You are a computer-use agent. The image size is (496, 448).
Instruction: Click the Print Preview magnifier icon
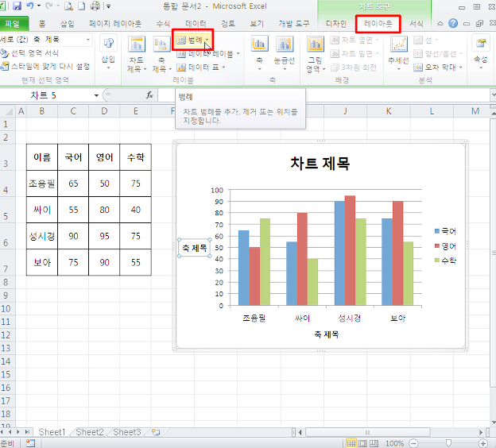(68, 6)
